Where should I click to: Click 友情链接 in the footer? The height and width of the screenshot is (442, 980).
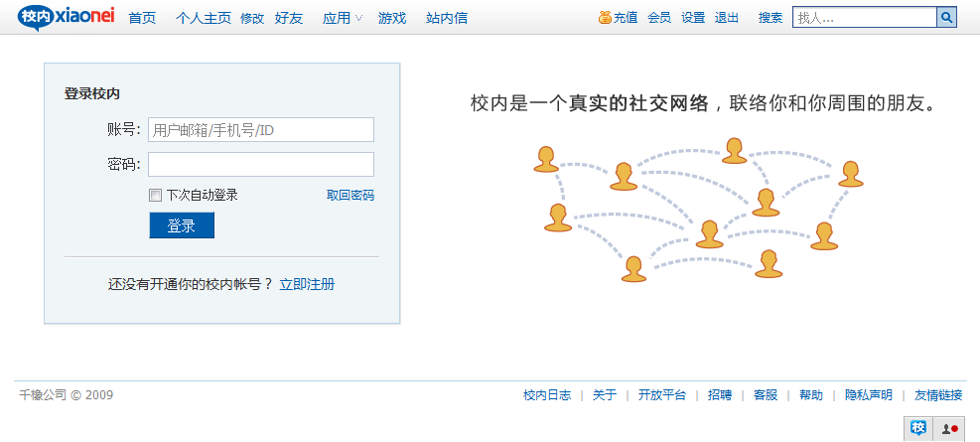(x=938, y=395)
